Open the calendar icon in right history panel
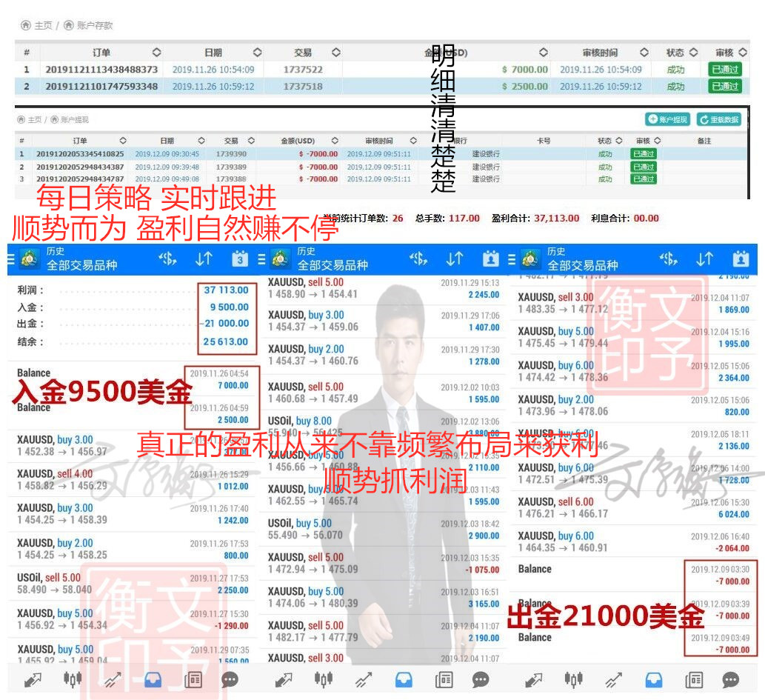This screenshot has height=700, width=765. [x=741, y=259]
